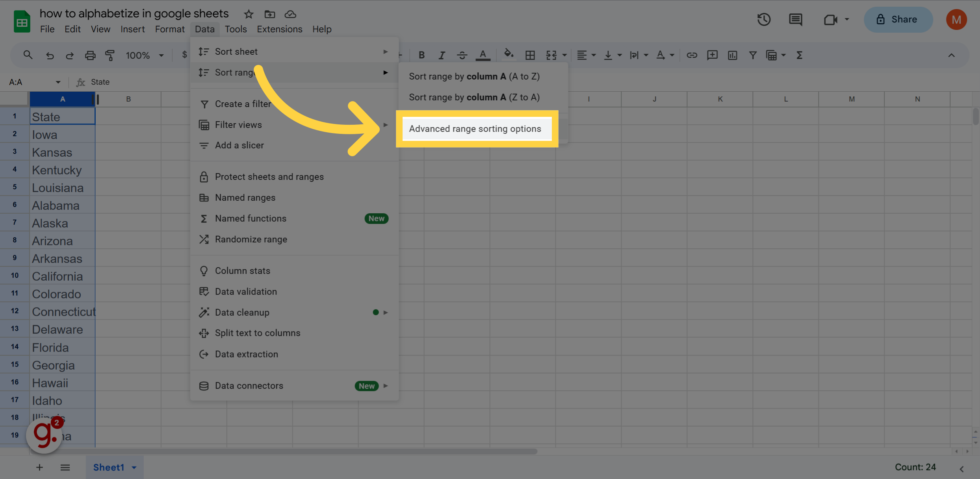Open the borders tool

[x=530, y=55]
